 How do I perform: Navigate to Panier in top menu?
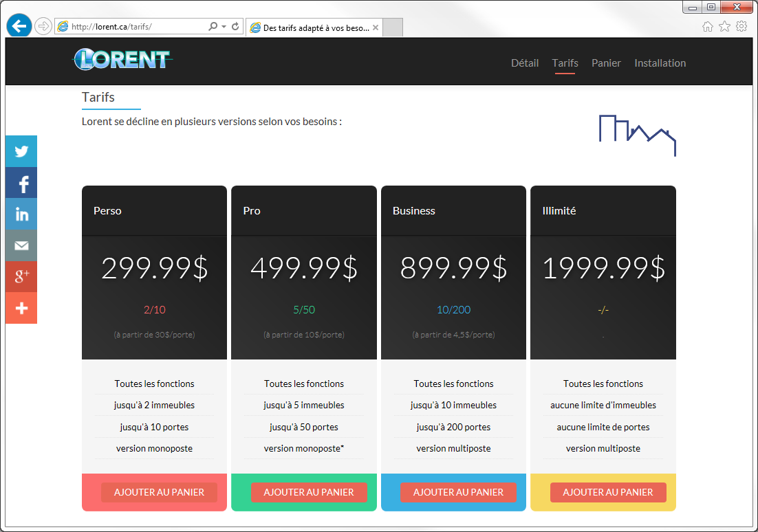606,63
